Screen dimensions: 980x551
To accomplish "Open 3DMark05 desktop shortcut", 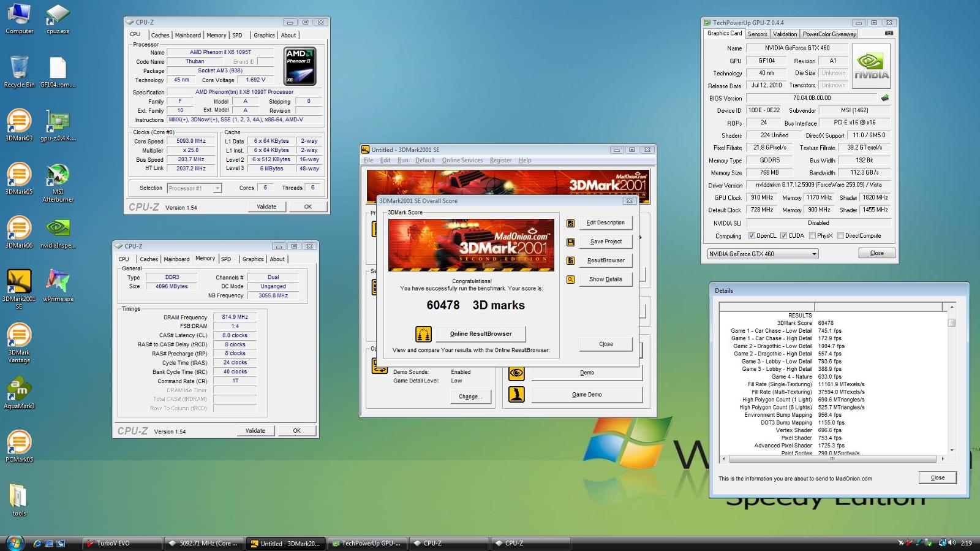I will pos(19,179).
